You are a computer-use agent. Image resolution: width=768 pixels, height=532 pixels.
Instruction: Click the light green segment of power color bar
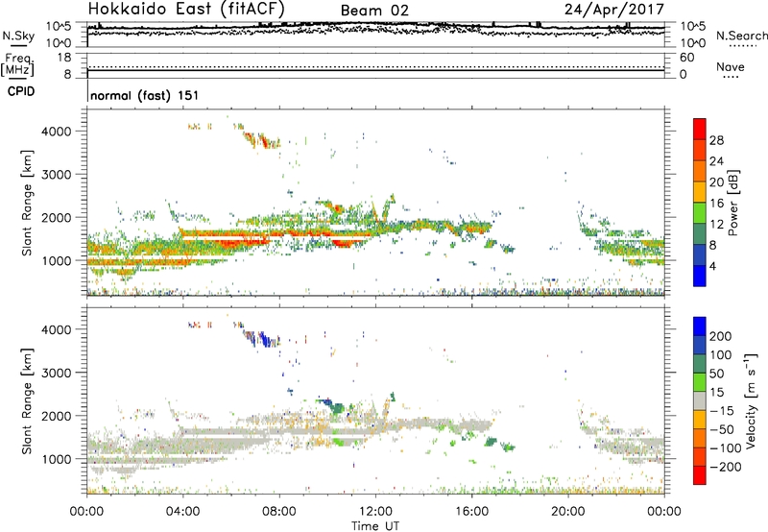point(700,212)
